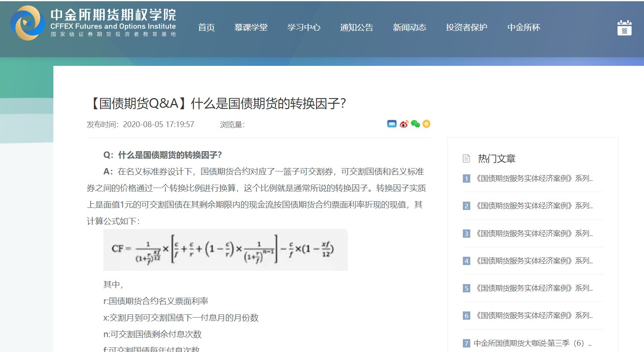
Task: Open hot article number 4 link
Action: (x=534, y=261)
